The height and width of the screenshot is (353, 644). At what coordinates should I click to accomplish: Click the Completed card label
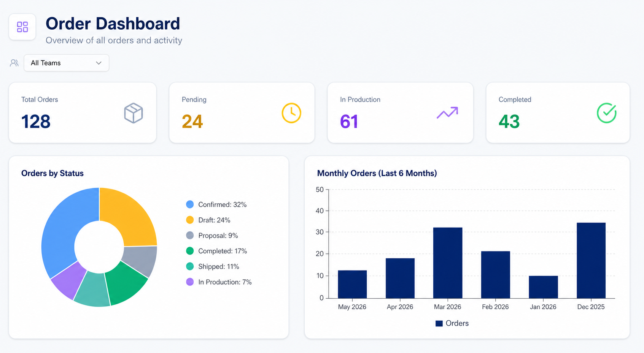(x=515, y=100)
